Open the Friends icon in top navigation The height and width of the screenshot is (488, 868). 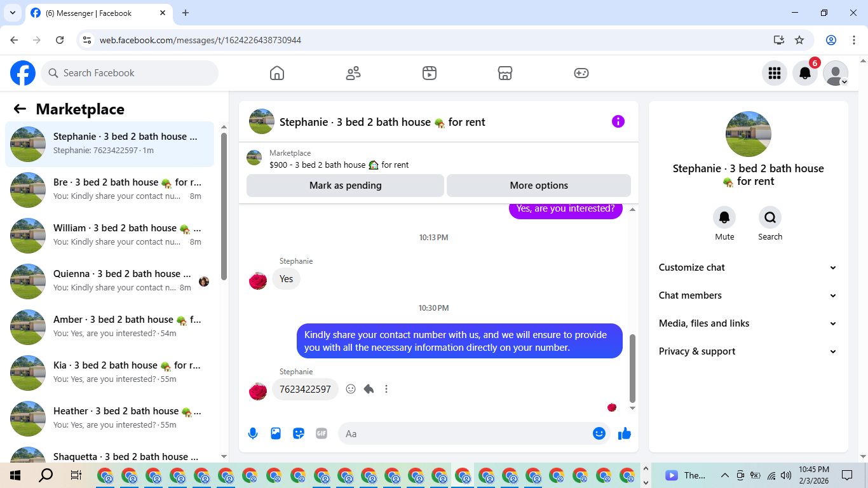(353, 73)
